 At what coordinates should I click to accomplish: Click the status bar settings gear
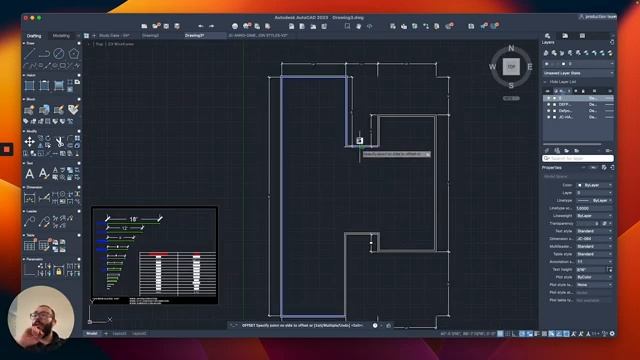pos(612,333)
